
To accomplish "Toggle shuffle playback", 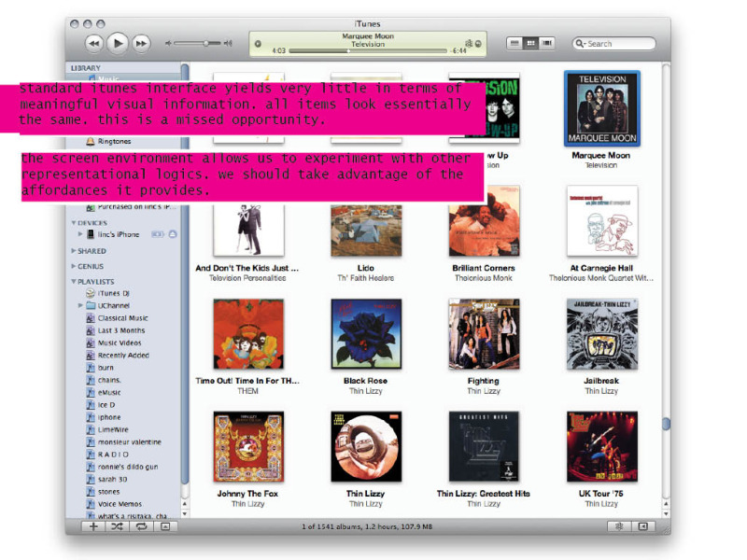I will click(x=118, y=526).
